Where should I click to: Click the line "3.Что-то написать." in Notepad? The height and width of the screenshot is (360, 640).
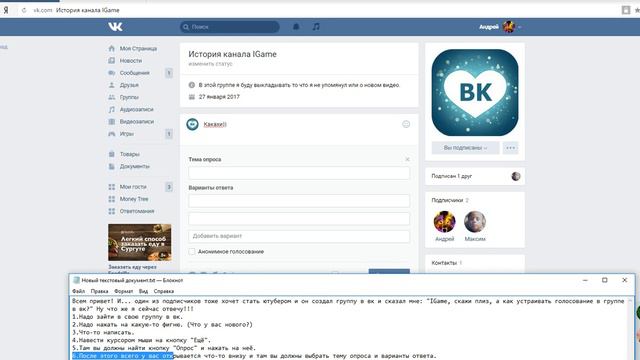pos(103,333)
